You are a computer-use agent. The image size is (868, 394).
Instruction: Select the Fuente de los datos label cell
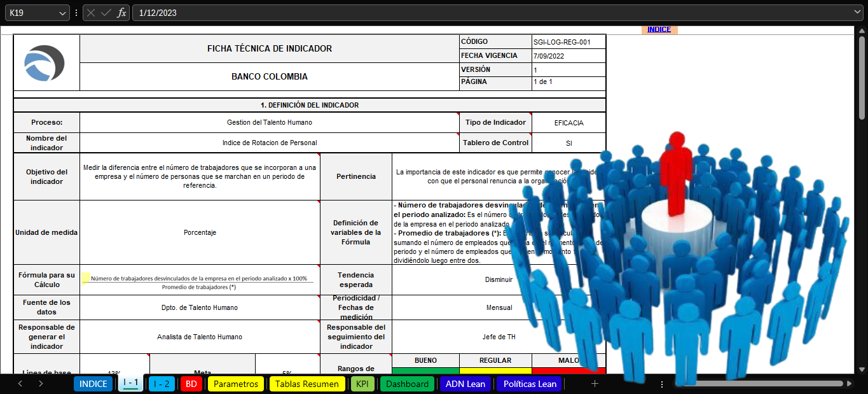pyautogui.click(x=46, y=307)
